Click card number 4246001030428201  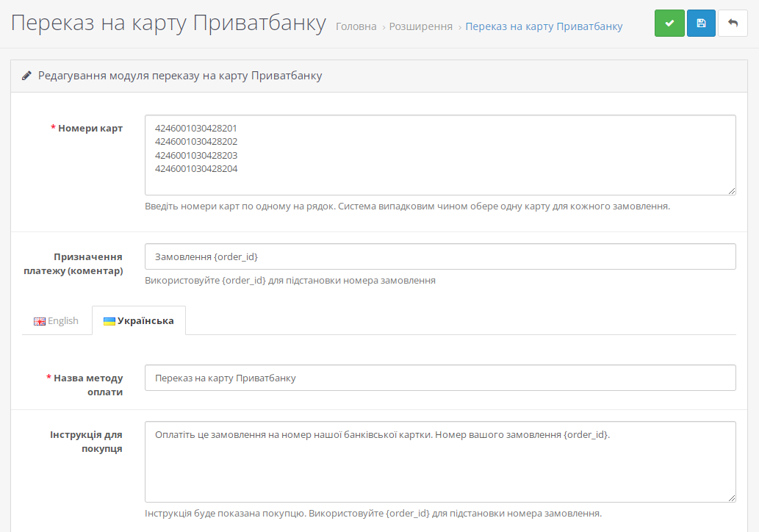(x=196, y=129)
